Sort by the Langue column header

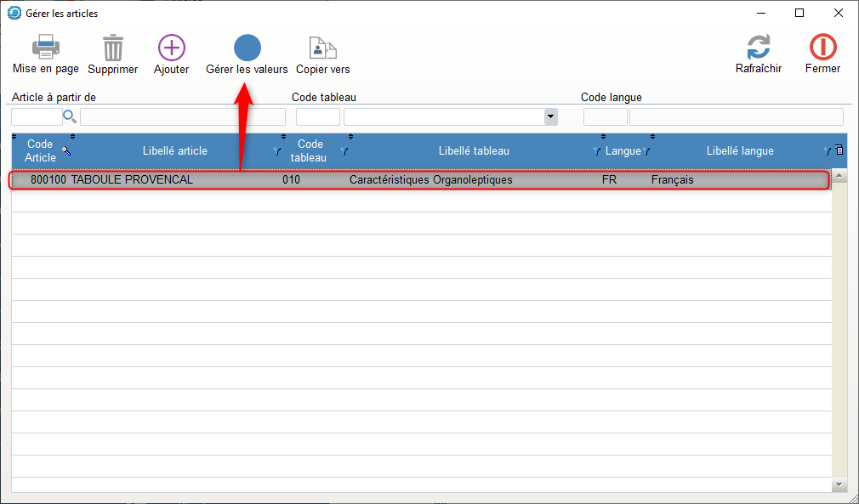click(623, 151)
